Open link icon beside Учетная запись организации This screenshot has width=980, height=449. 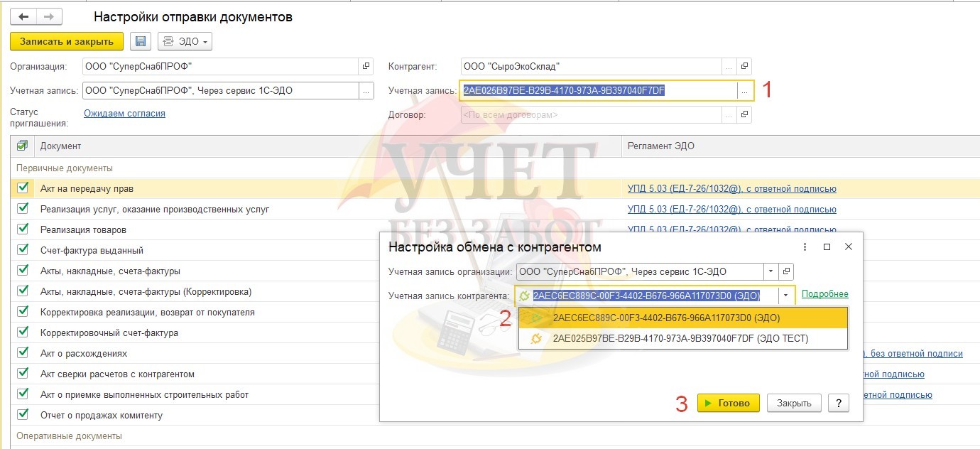pos(786,271)
